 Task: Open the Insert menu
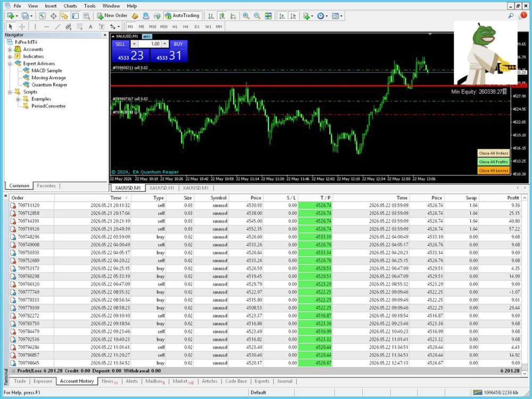tap(51, 6)
